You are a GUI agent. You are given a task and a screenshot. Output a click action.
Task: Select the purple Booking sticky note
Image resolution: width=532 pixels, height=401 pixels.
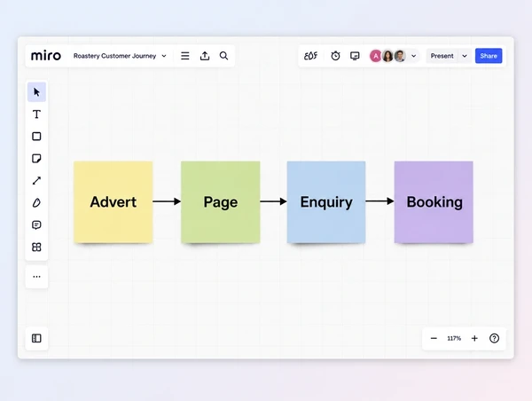click(434, 202)
